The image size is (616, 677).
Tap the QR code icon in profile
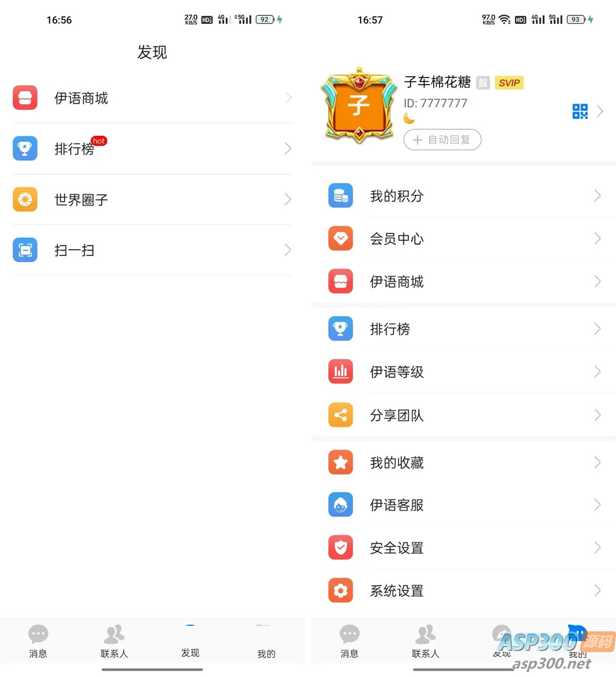[579, 111]
